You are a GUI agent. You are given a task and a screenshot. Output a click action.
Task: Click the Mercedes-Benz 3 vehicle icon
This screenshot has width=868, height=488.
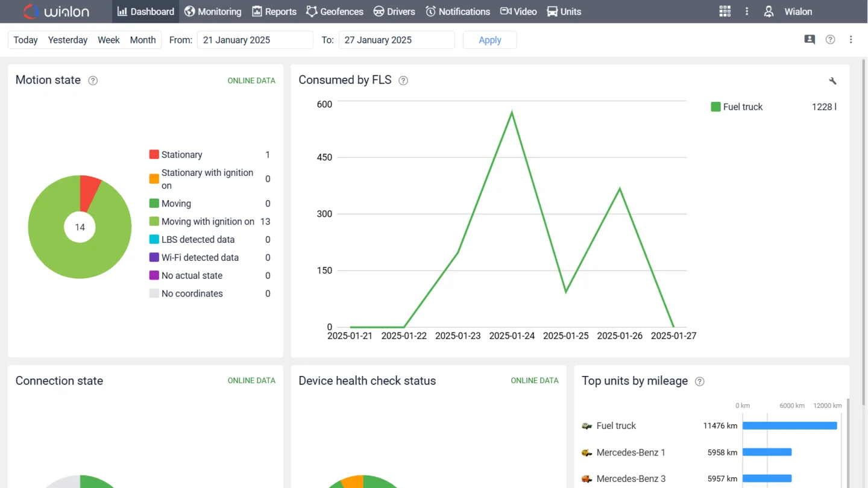tap(587, 479)
